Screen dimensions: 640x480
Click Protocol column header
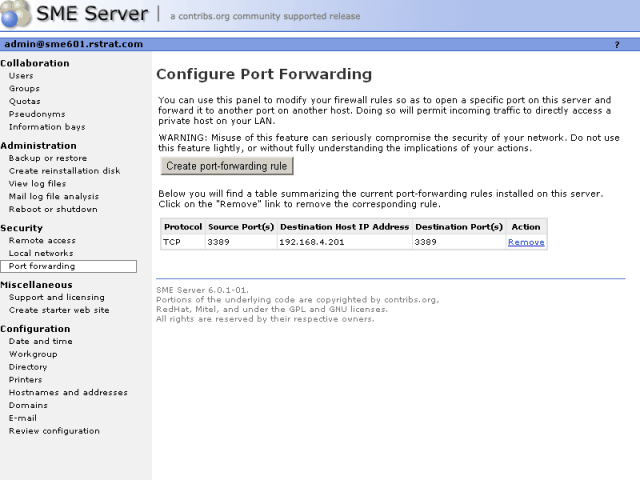coord(183,227)
